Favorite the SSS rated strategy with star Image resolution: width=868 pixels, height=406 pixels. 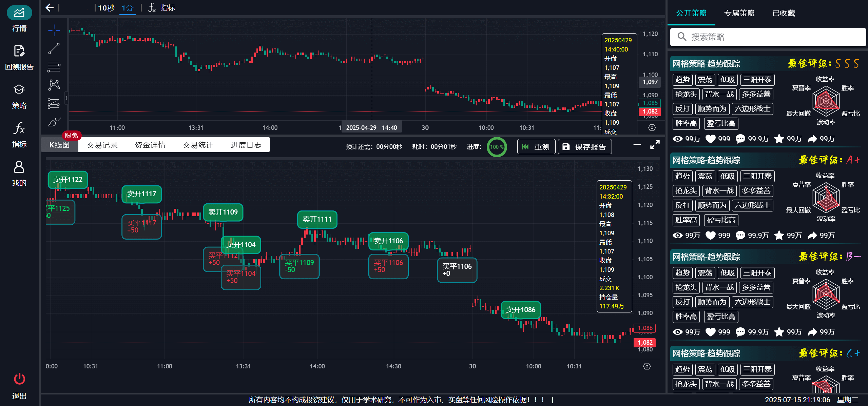click(779, 139)
